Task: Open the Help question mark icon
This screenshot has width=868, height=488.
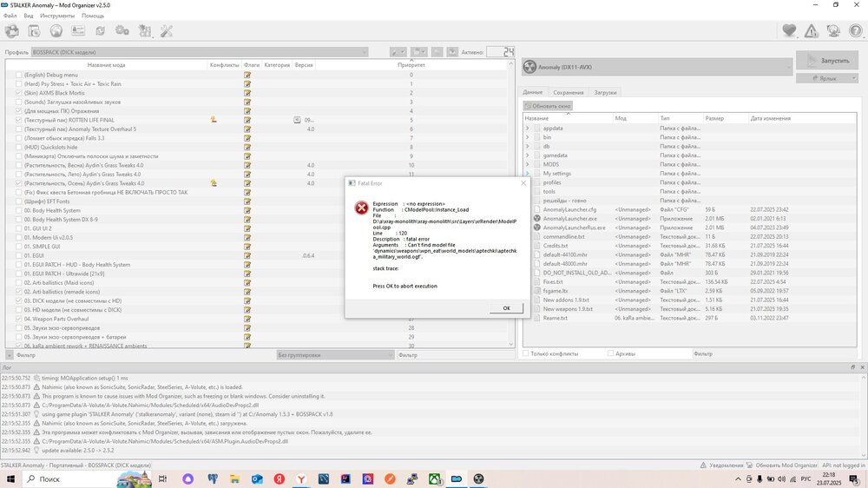Action: pyautogui.click(x=855, y=31)
